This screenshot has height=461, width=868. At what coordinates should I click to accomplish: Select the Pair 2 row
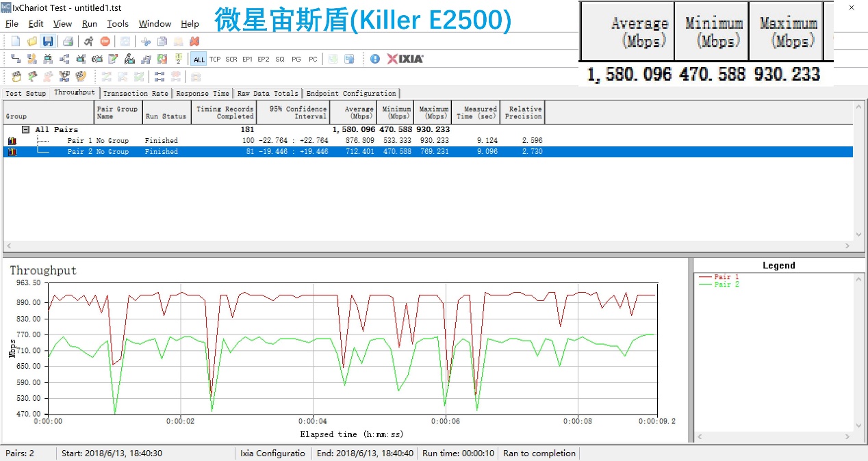(428, 151)
